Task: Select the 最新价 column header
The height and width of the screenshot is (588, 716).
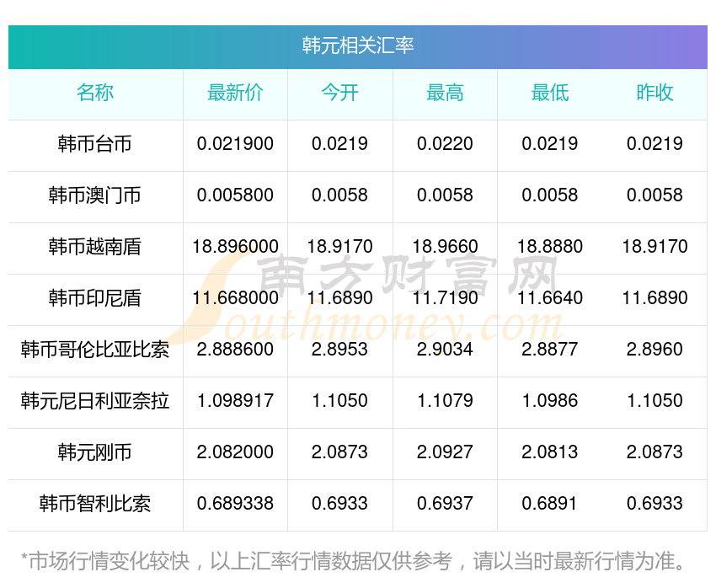Action: tap(235, 93)
